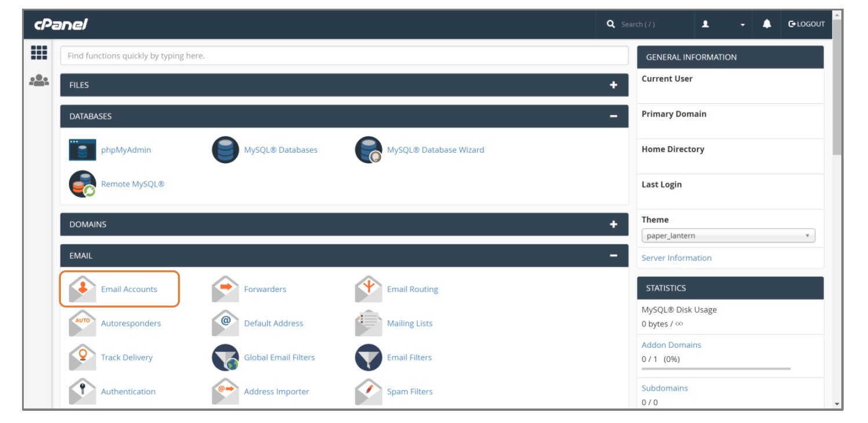Click the Spam Filters text link
The height and width of the screenshot is (423, 868).
click(x=409, y=392)
